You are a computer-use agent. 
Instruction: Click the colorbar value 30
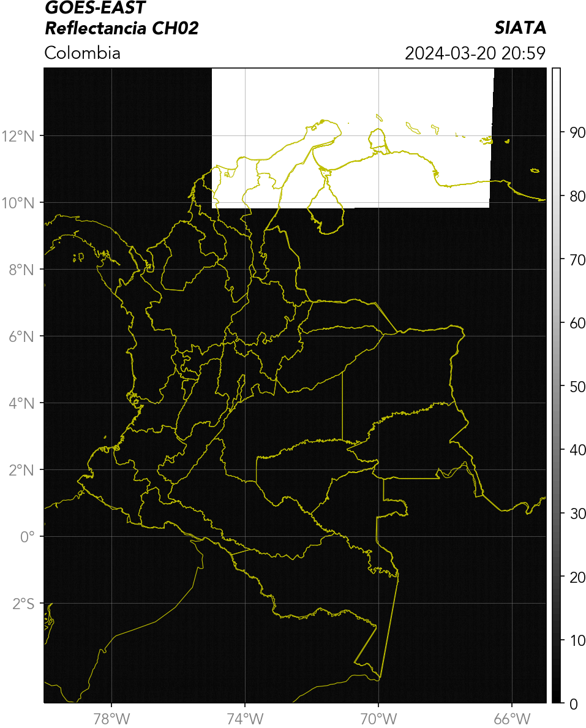pyautogui.click(x=577, y=514)
